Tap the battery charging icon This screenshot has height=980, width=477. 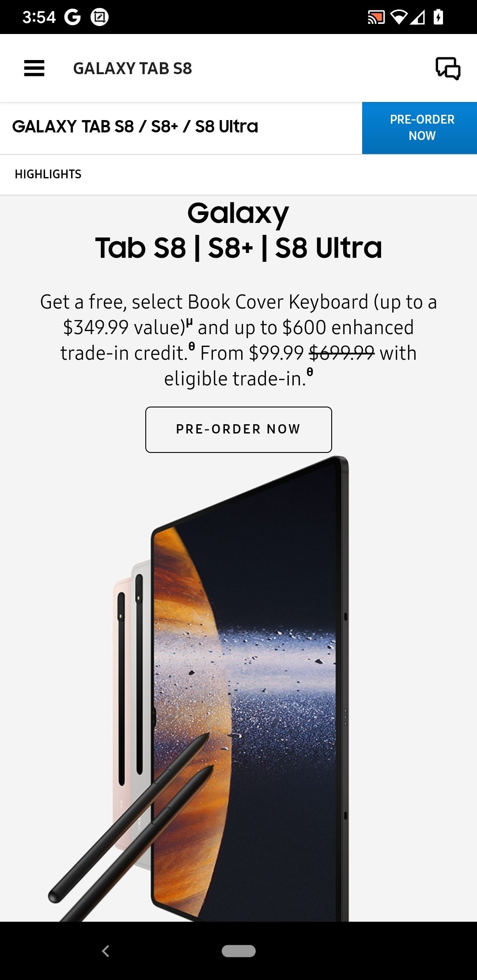438,17
